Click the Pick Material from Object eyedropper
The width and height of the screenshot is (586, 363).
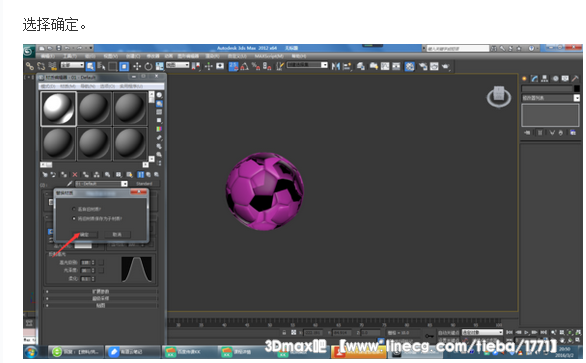tap(70, 184)
